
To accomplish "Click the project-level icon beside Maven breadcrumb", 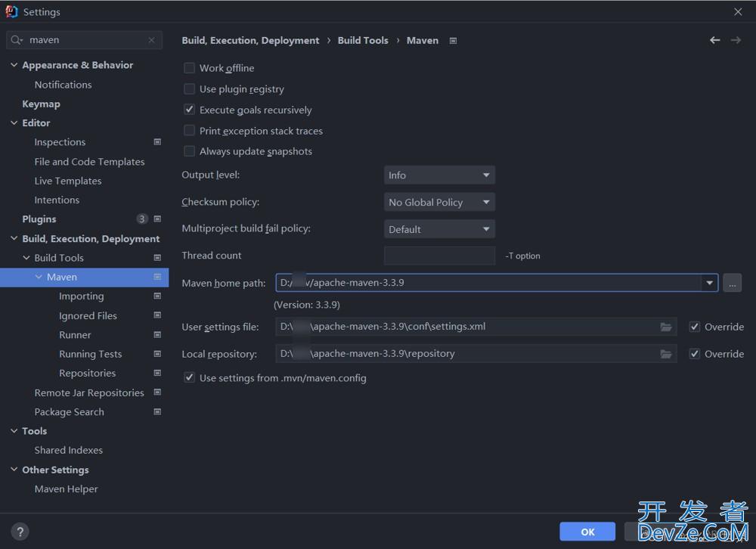I will [453, 41].
